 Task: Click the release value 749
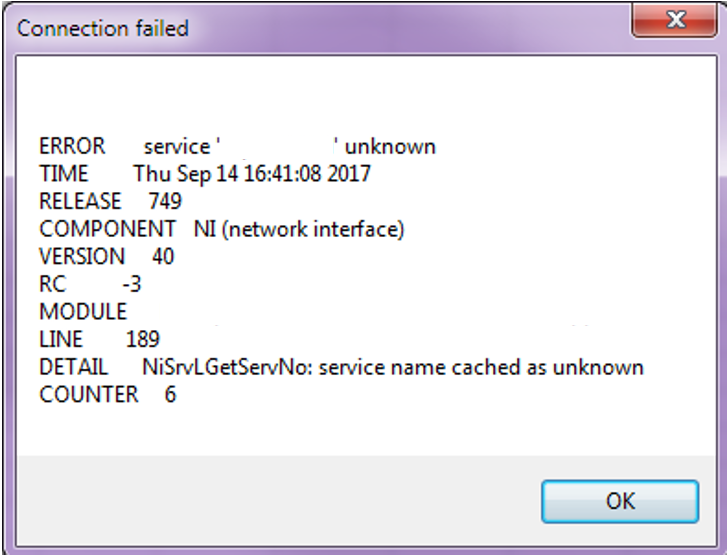165,201
